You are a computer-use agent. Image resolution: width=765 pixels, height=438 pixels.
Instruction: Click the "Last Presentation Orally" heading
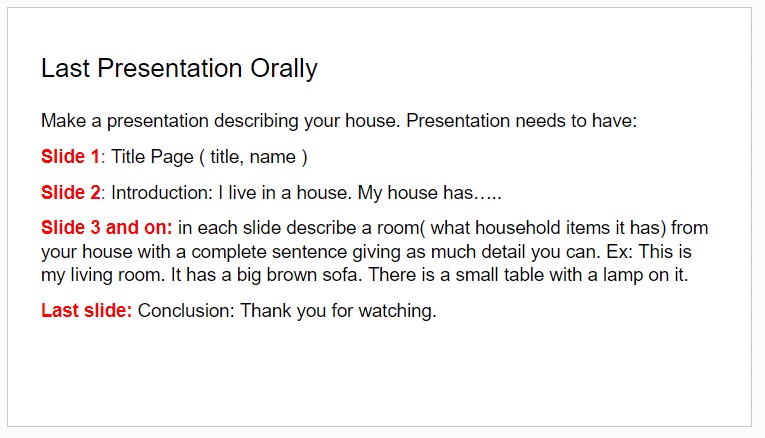(179, 68)
